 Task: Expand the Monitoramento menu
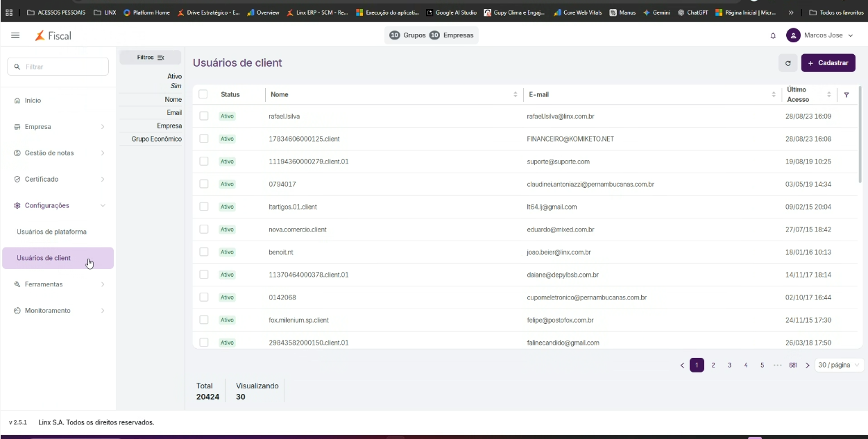point(103,311)
